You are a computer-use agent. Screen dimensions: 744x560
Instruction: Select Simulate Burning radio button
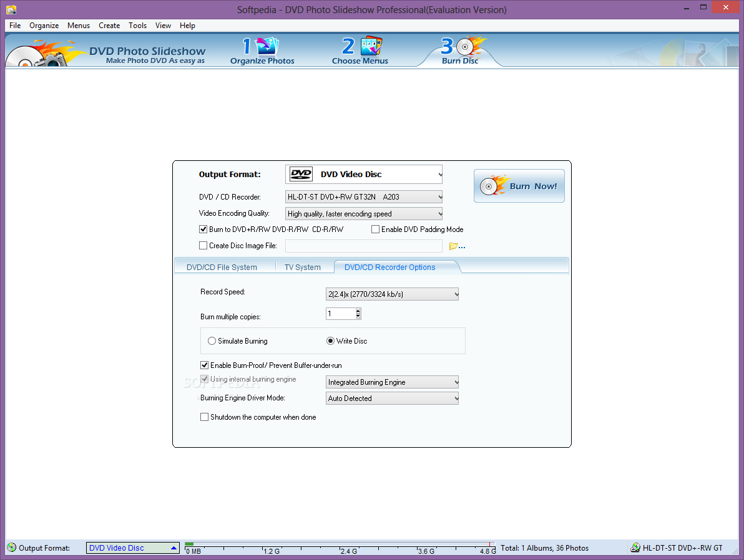[212, 341]
